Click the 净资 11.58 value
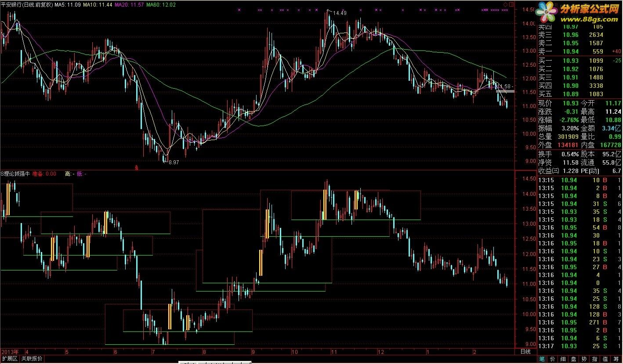Screen dimensions: 623x364 click(571, 162)
